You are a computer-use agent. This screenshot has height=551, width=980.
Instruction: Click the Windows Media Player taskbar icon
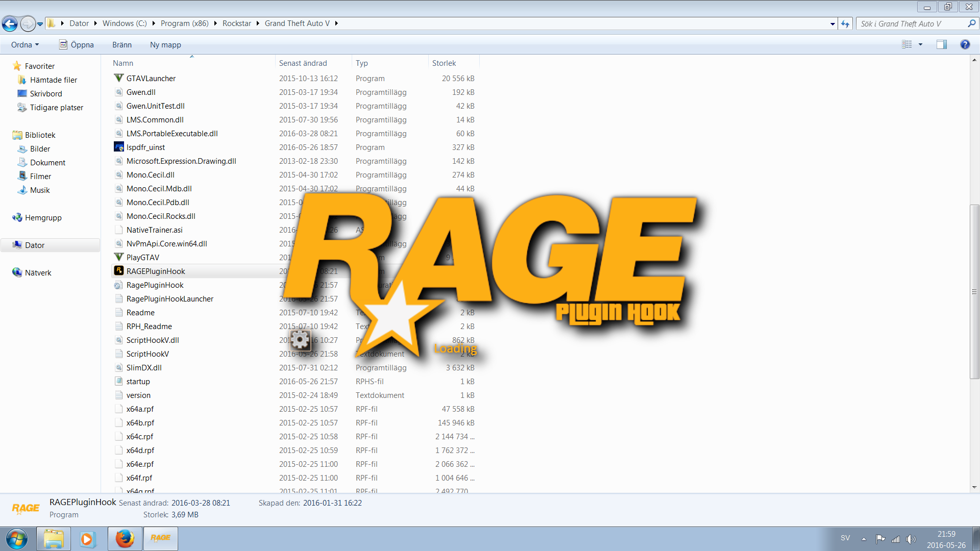[87, 539]
